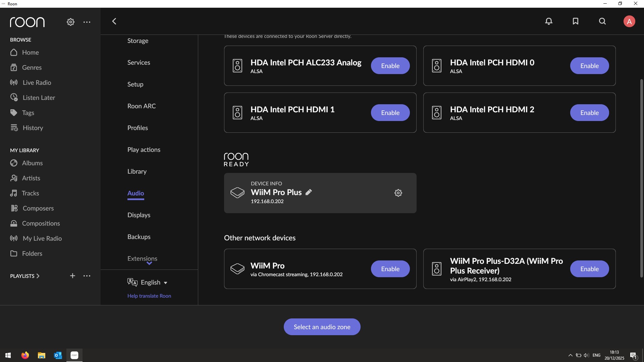Open Firefox from the Windows taskbar

(x=25, y=355)
